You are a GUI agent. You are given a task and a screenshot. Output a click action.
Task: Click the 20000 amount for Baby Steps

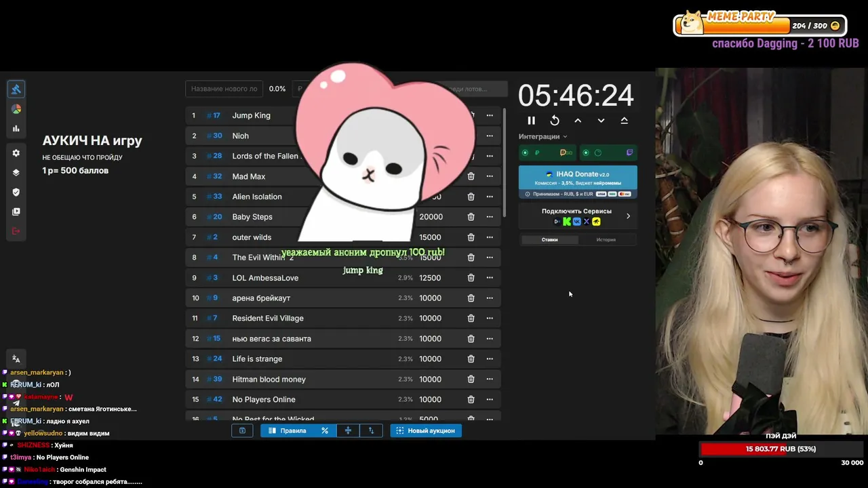(431, 217)
